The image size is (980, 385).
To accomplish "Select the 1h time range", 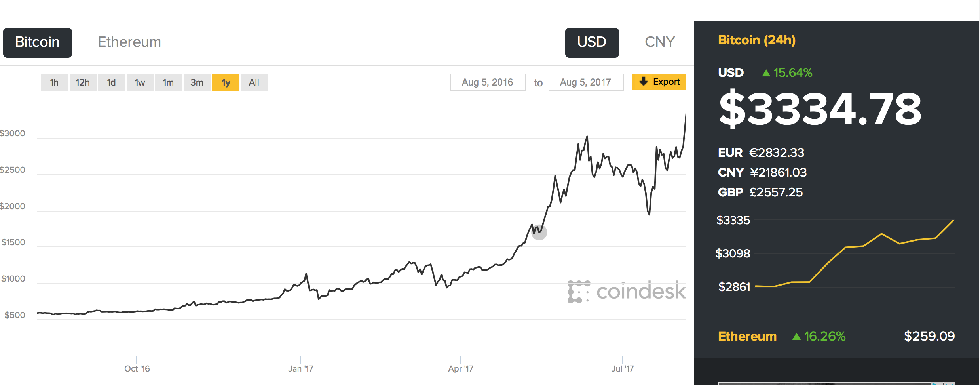I will [54, 82].
